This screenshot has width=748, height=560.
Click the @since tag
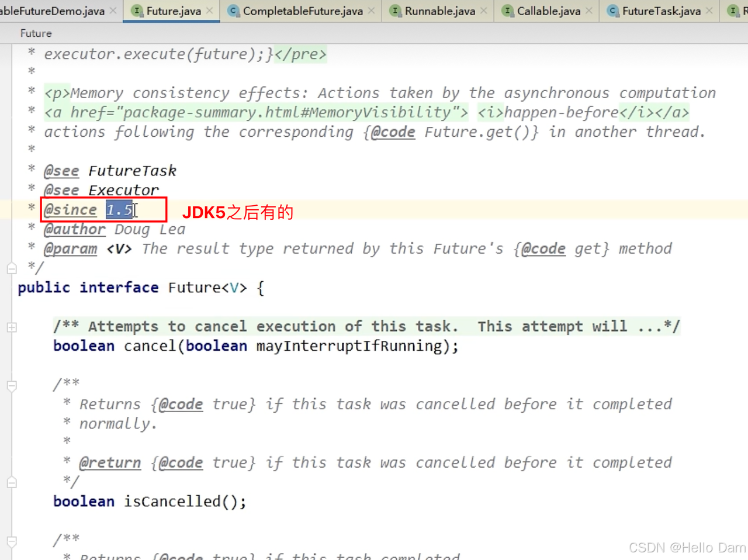[70, 209]
